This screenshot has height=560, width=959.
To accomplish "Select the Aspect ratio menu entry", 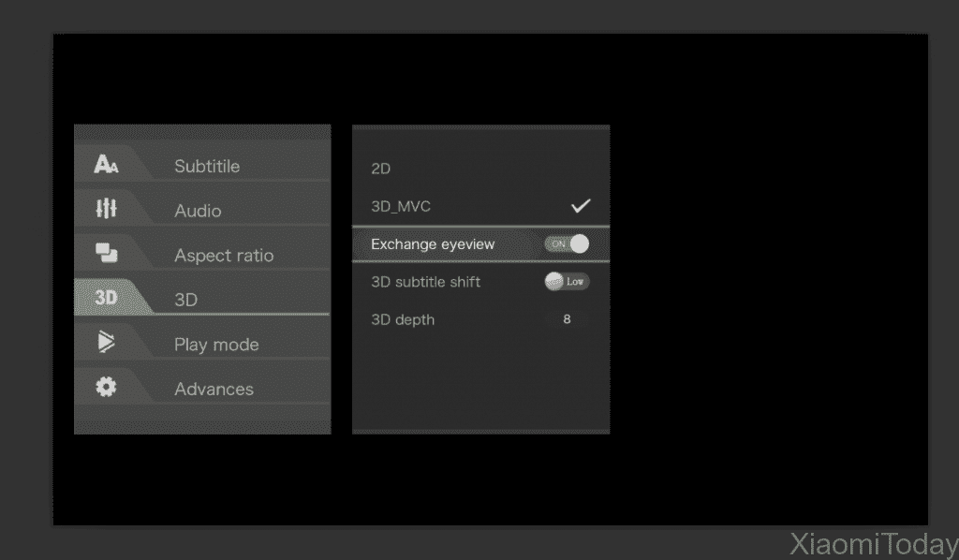I will [x=224, y=256].
